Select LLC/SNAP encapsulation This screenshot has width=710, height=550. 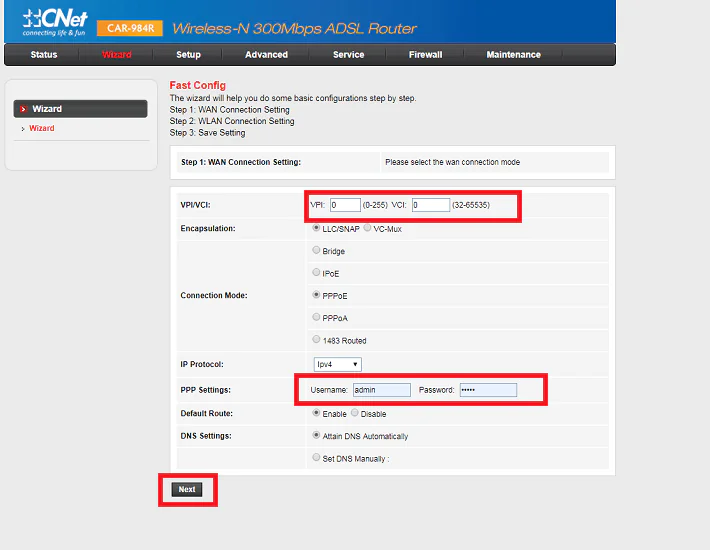[x=316, y=228]
